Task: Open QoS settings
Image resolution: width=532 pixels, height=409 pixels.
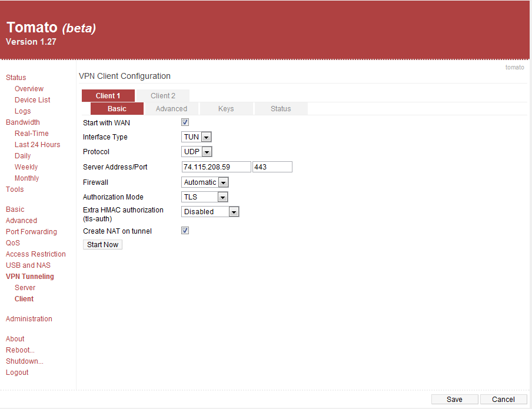Action: (13, 243)
